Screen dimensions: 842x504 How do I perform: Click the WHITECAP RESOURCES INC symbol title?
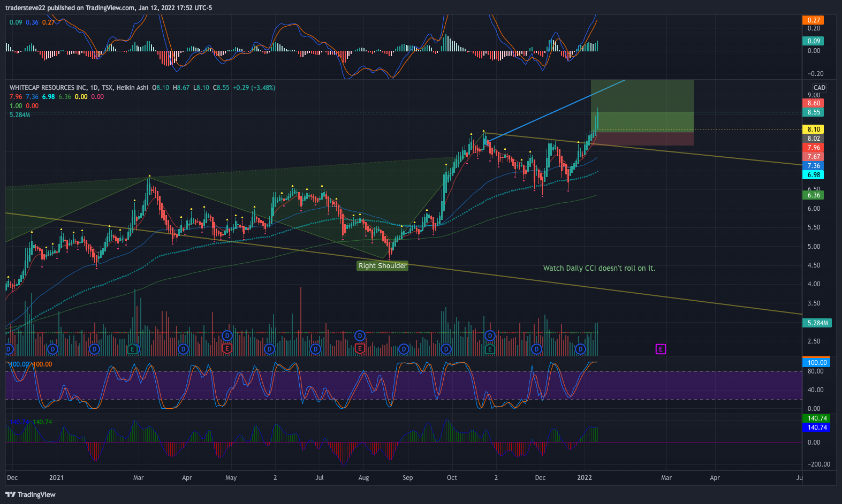point(49,88)
